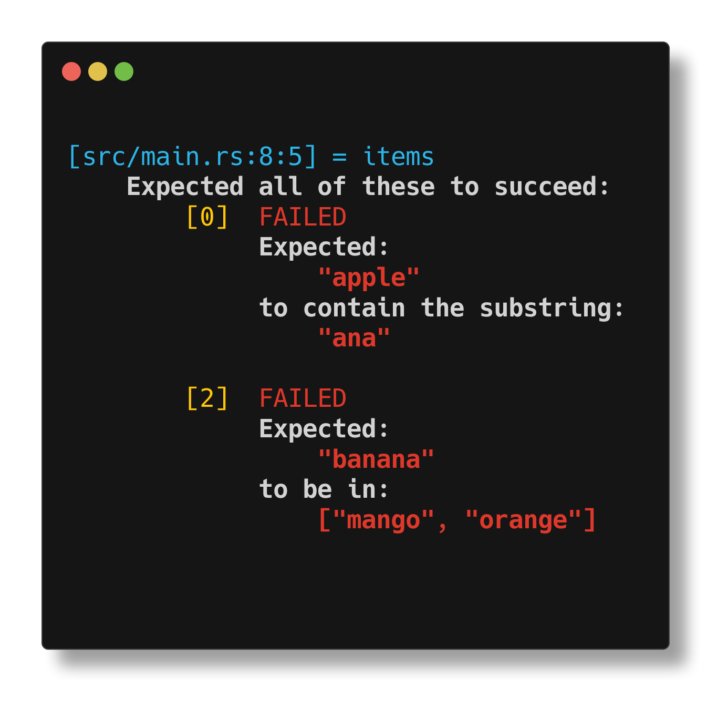728x708 pixels.
Task: Select the red "banana" string
Action: (376, 459)
